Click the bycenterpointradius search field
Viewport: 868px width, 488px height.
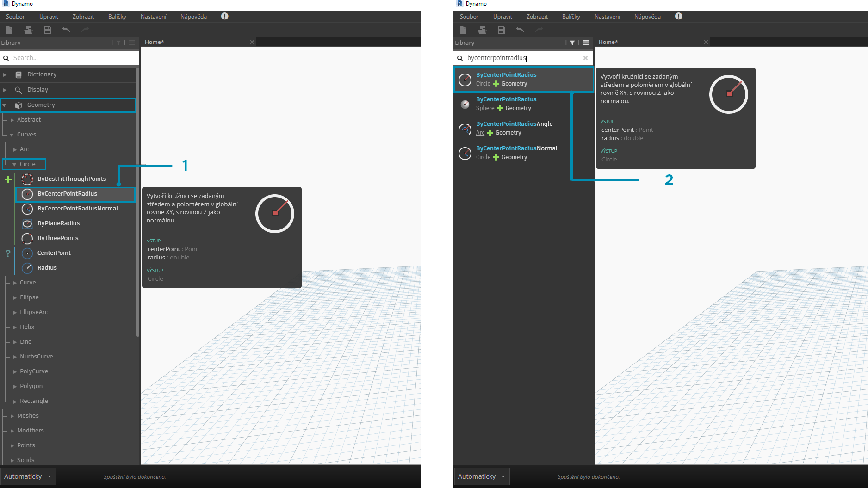(x=523, y=58)
